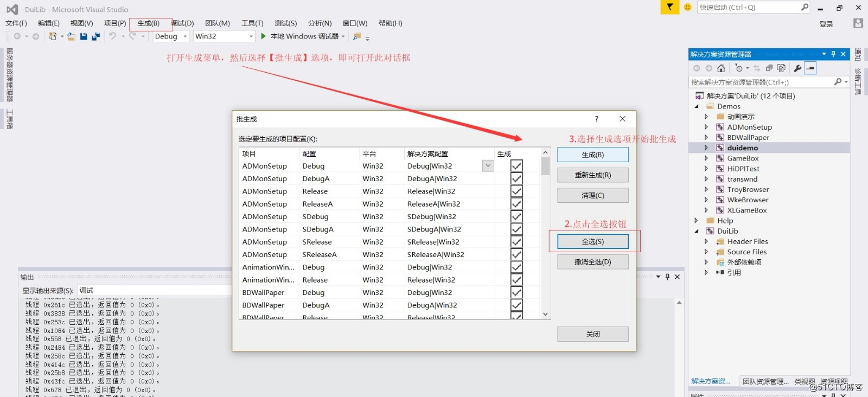Open the Win32 platform dropdown in toolbar
This screenshot has width=868, height=397.
[251, 36]
